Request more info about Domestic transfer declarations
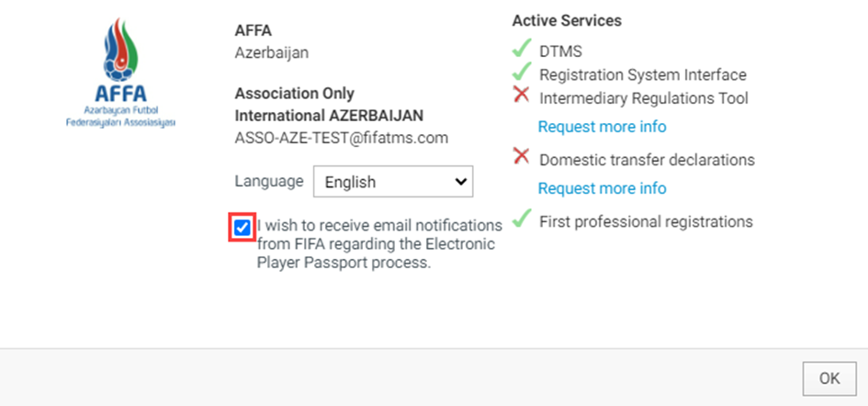Screen dimensions: 868x406 click(603, 188)
